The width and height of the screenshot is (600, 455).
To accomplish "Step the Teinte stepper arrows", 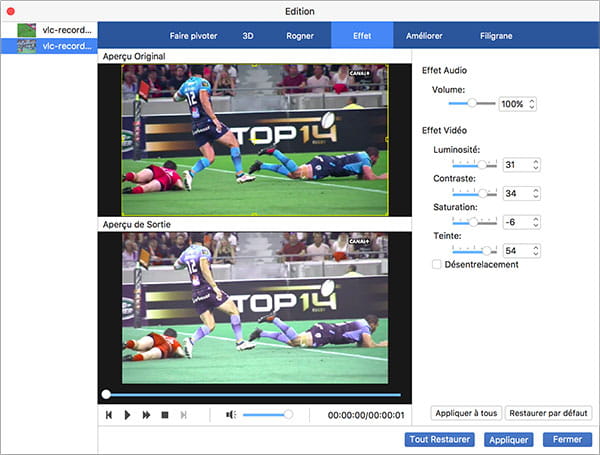I will [x=536, y=251].
